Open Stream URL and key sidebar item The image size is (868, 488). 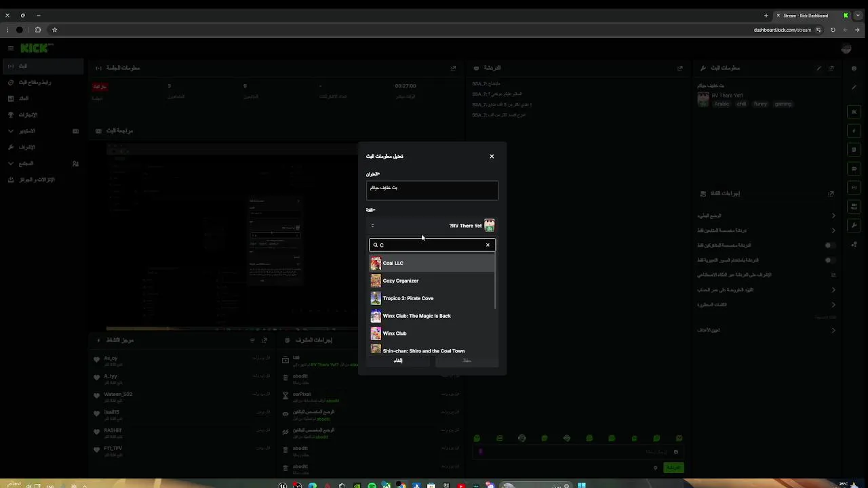[x=42, y=82]
